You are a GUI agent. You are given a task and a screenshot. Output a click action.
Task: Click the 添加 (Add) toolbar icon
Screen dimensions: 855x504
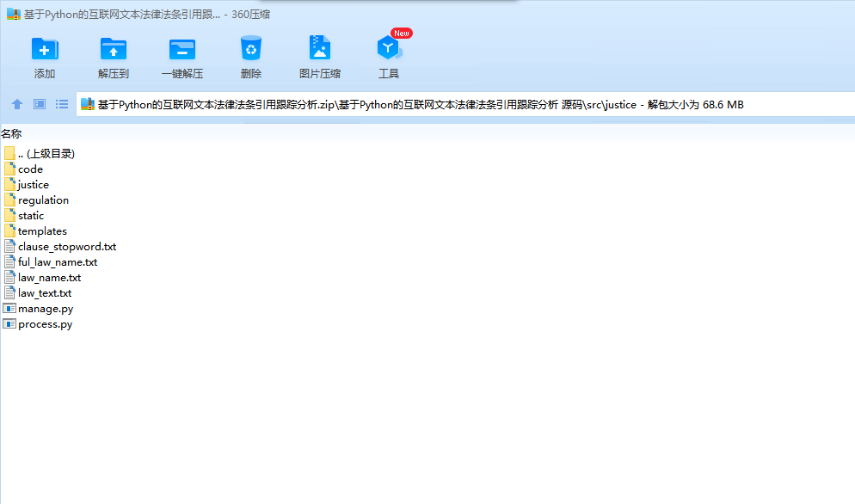[x=45, y=49]
